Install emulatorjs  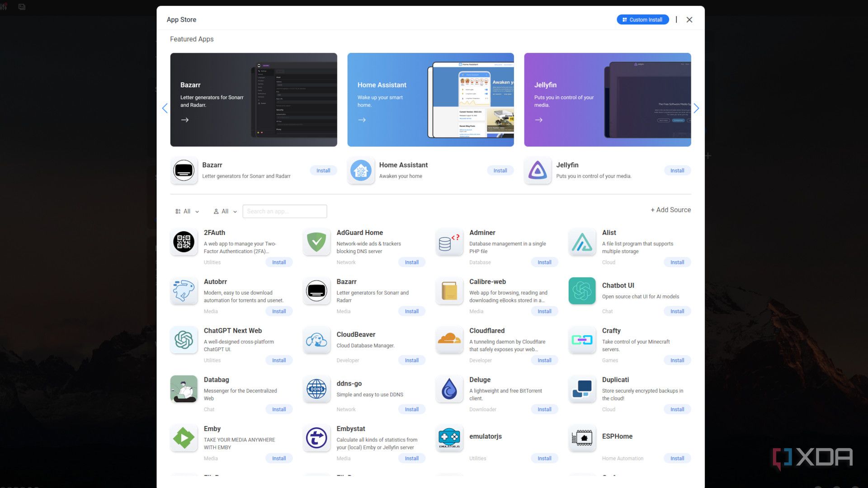point(544,459)
